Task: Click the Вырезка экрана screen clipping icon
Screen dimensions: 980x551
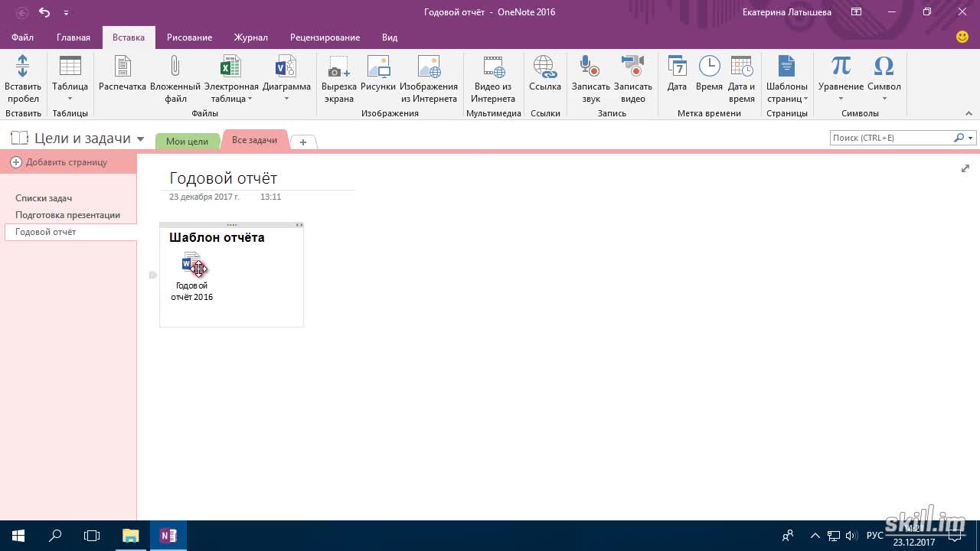Action: coord(338,67)
